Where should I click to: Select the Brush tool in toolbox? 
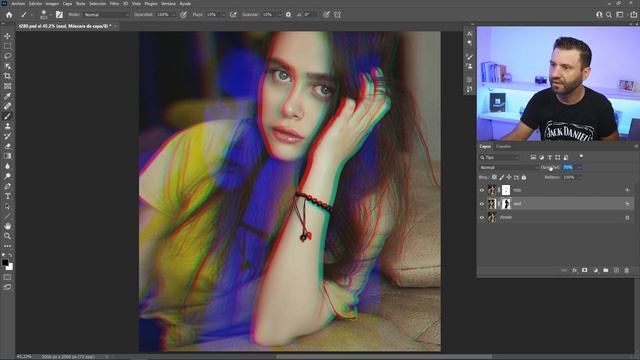7,116
